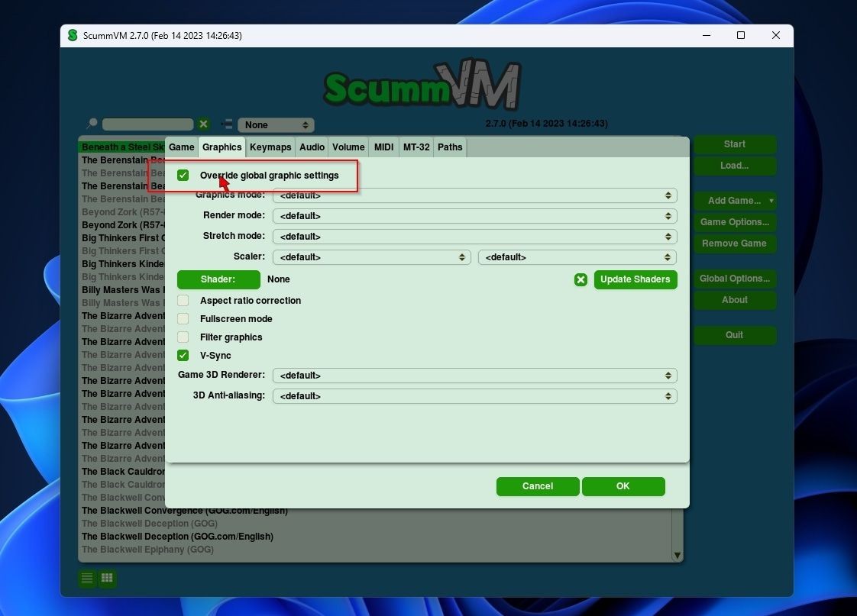Open Global Options...
Viewport: 857px width, 616px height.
[735, 279]
